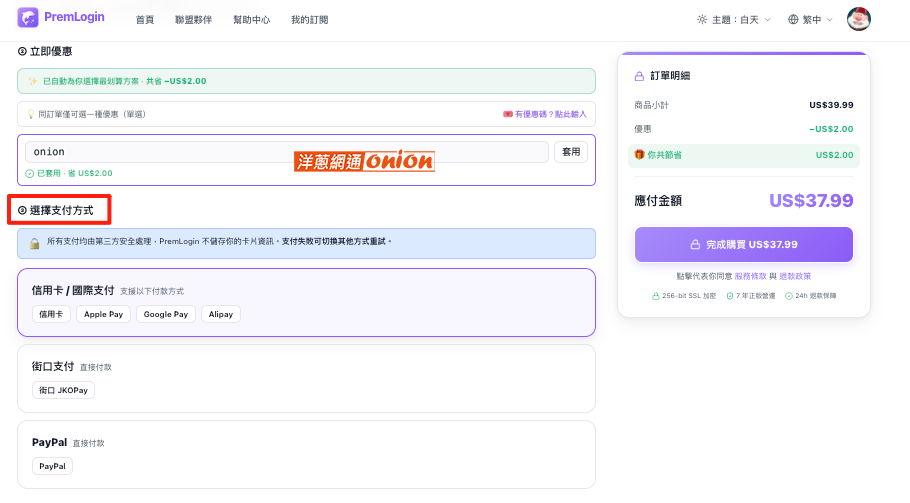The height and width of the screenshot is (503, 910).
Task: Click the lock icon in payment security notice
Action: click(35, 243)
